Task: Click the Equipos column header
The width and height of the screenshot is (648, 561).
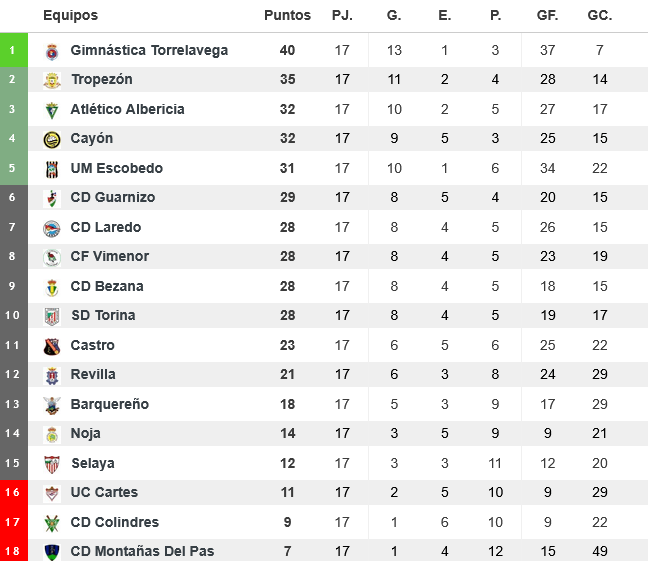Action: pyautogui.click(x=70, y=16)
